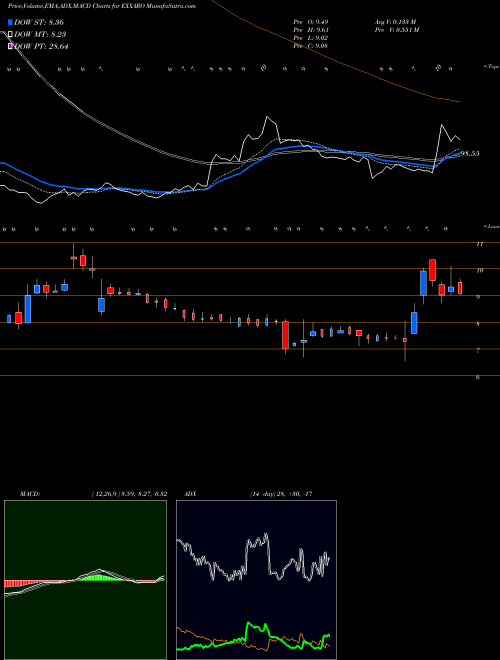500x660 pixels.
Task: Click the chart title for EXXARO MunafaSutra.com
Action: click(x=102, y=6)
